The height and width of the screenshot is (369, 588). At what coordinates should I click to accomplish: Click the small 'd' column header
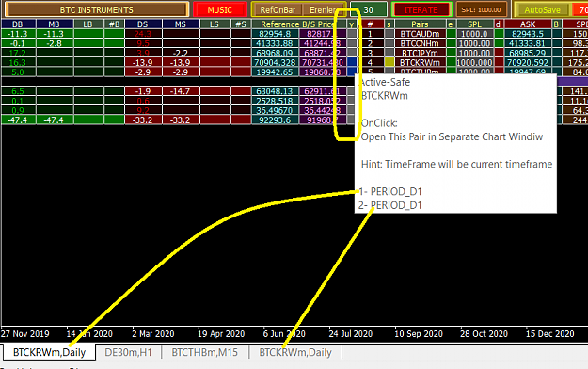(x=498, y=24)
